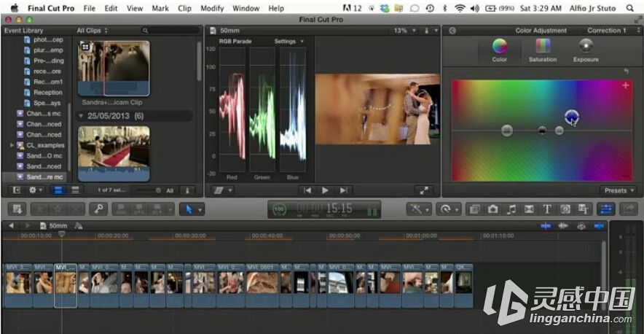The height and width of the screenshot is (334, 644).
Task: Reset color board with curved arrow
Action: [x=627, y=71]
